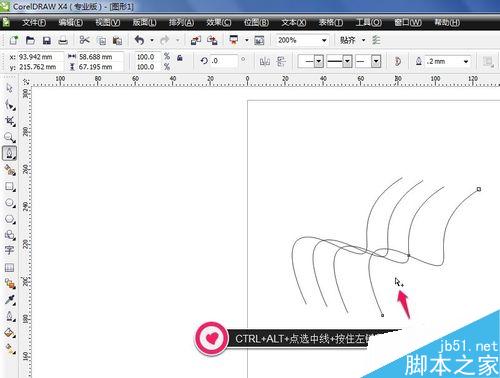Viewport: 500px width, 378px height.
Task: Click the New document icon
Action: tap(13, 40)
